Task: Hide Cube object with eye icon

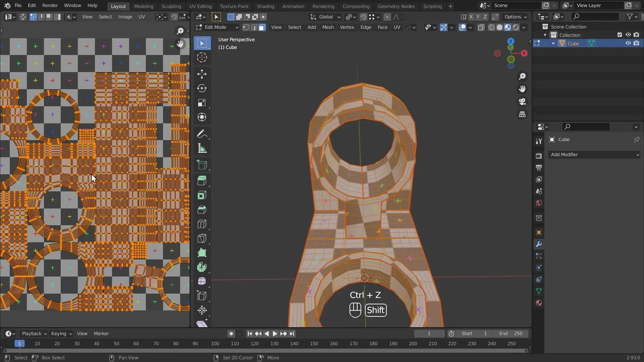Action: pos(628,43)
